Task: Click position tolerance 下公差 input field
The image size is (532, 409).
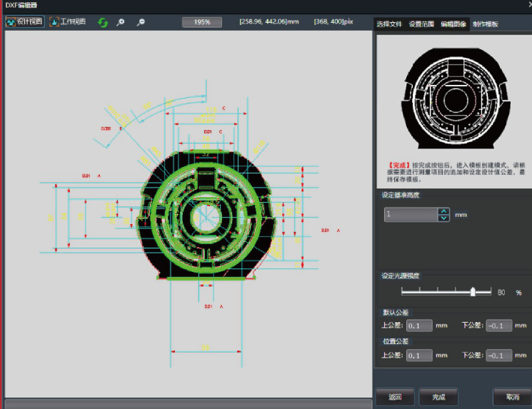Action: [x=498, y=355]
